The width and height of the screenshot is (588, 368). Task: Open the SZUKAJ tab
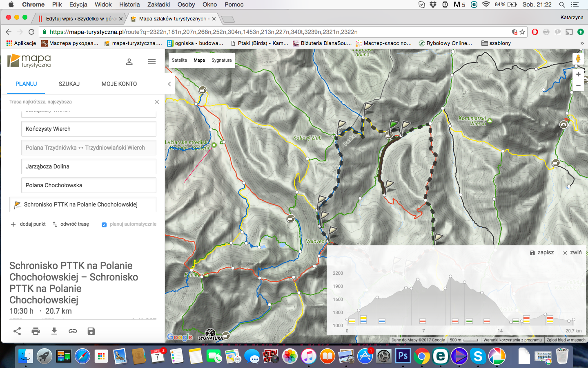pos(69,84)
